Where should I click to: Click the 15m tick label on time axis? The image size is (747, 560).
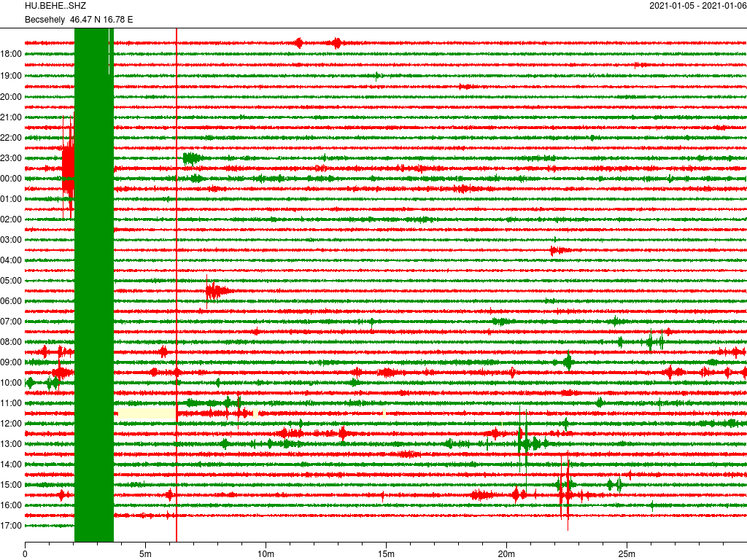pyautogui.click(x=386, y=555)
